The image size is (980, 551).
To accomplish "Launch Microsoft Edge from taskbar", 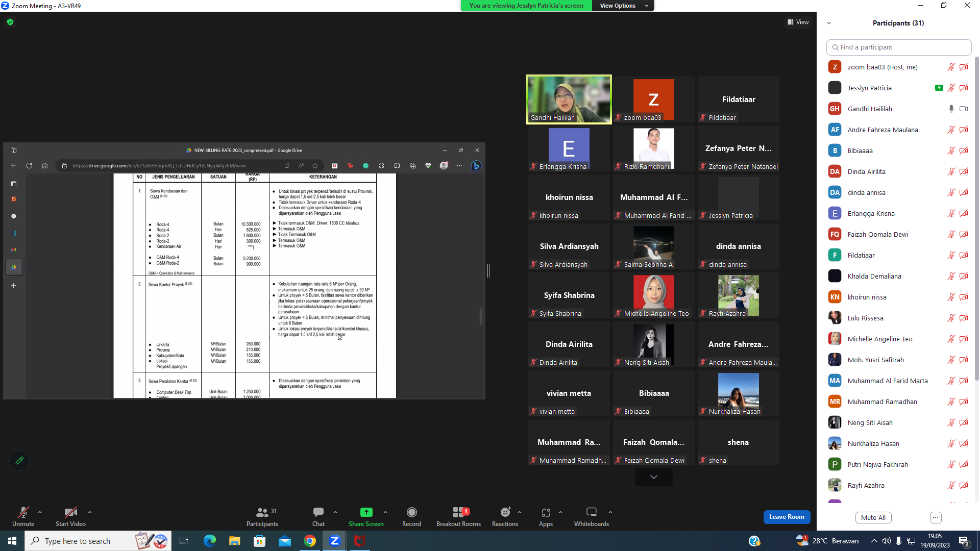I will click(x=209, y=541).
